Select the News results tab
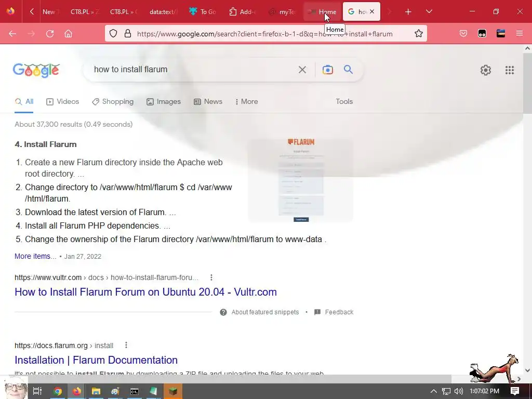 click(x=208, y=102)
